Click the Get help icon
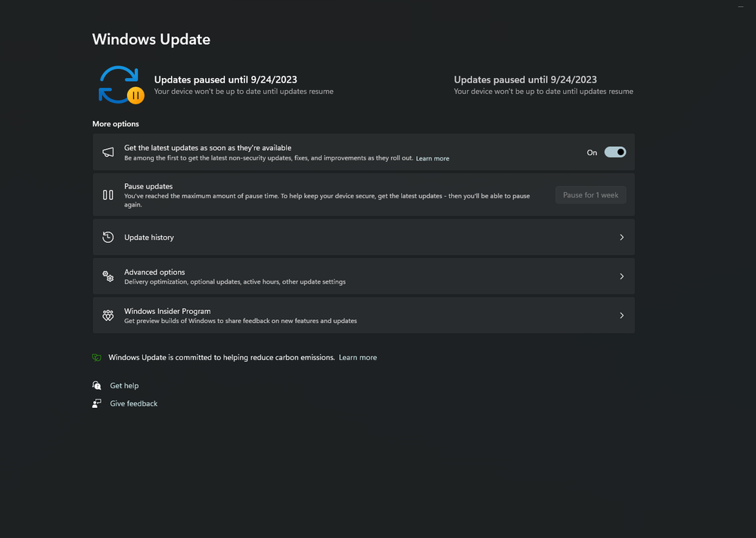Viewport: 756px width, 538px height. pos(97,386)
